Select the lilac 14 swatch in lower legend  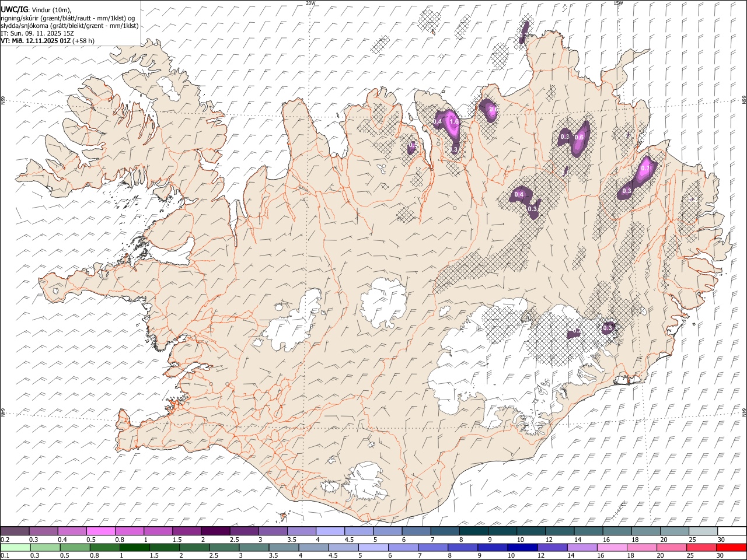(x=581, y=547)
